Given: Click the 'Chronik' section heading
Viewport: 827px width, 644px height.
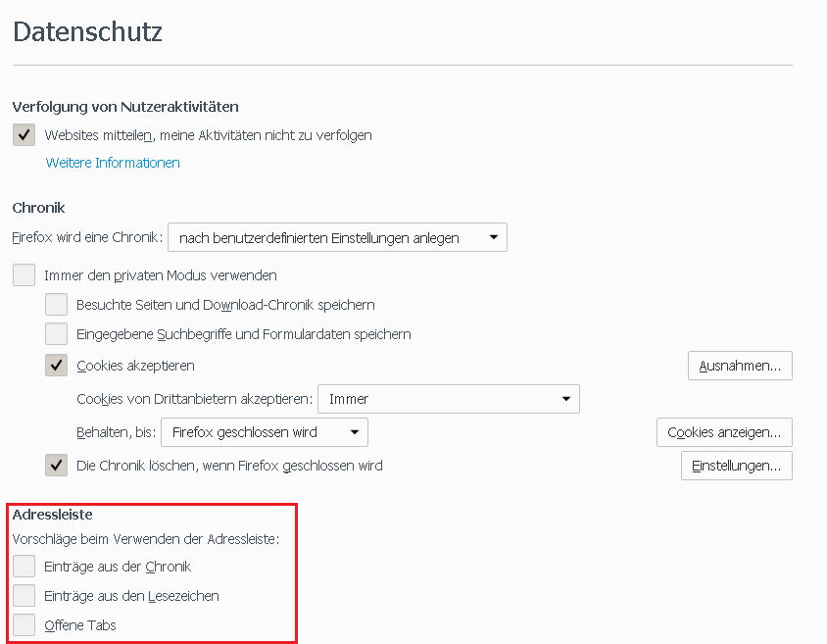Looking at the screenshot, I should point(38,208).
